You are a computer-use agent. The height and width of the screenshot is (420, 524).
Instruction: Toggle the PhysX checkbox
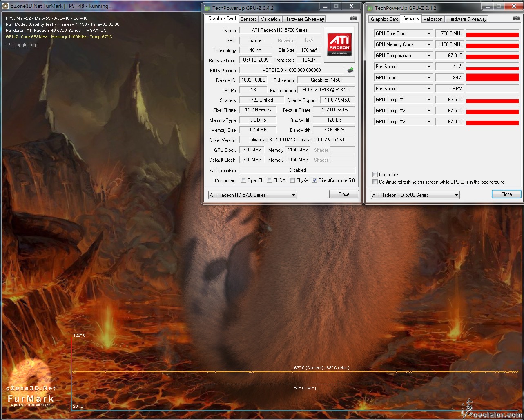[x=292, y=180]
